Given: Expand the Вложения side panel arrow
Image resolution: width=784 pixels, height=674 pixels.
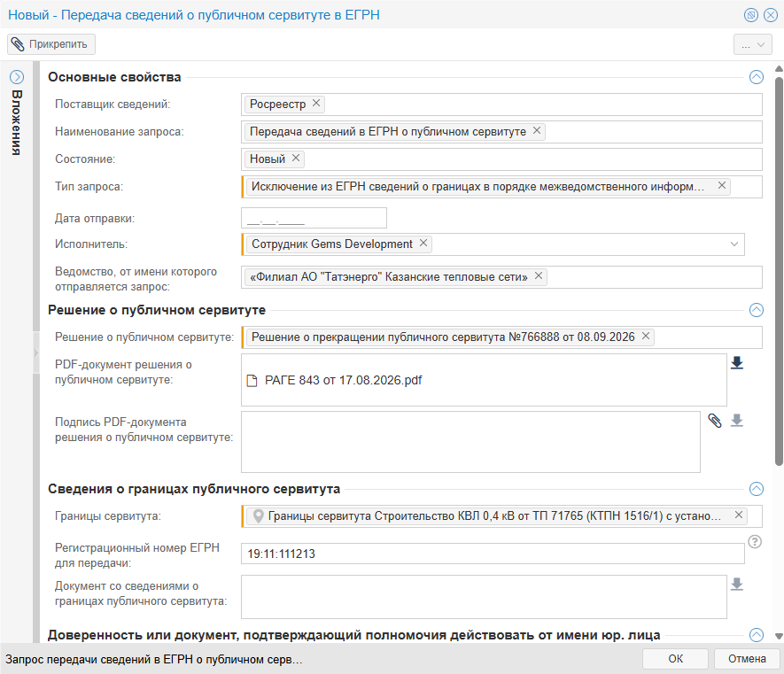Looking at the screenshot, I should click(17, 77).
